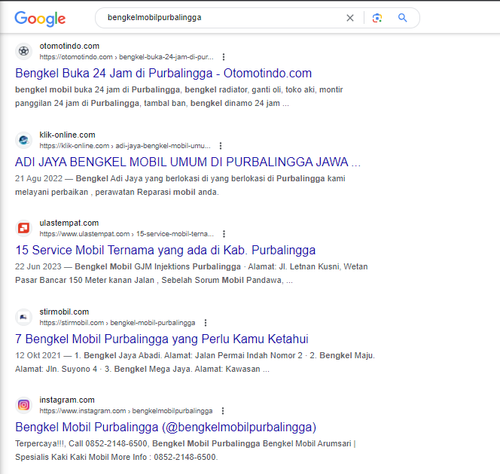Open ADI JAYA BENGKEL MOBIL UMUM result
500x474 pixels.
188,162
